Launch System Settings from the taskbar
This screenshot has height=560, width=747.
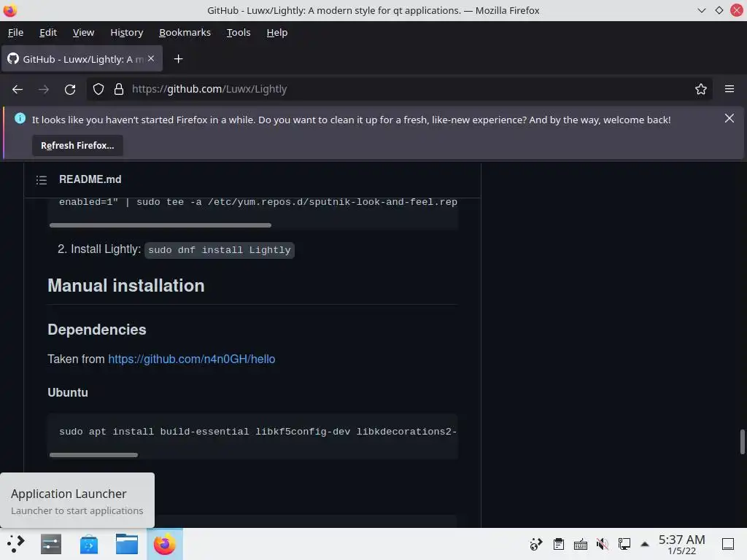[51, 544]
